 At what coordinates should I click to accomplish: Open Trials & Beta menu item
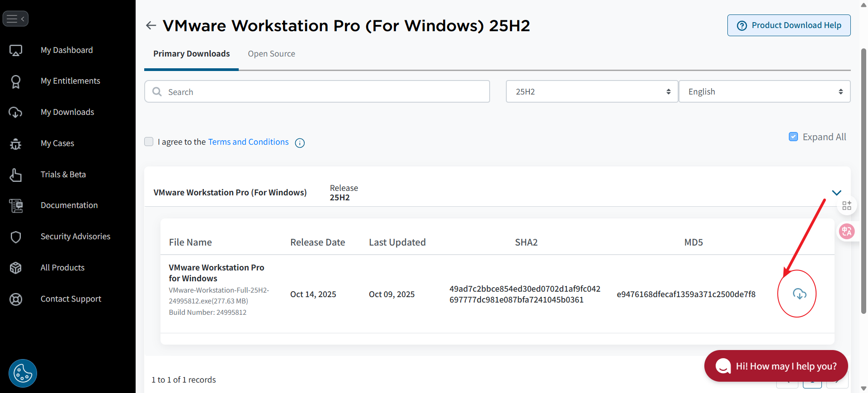pos(63,175)
